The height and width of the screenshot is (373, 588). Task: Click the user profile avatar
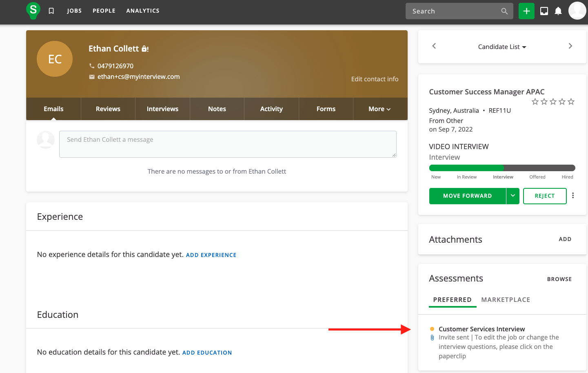577,11
